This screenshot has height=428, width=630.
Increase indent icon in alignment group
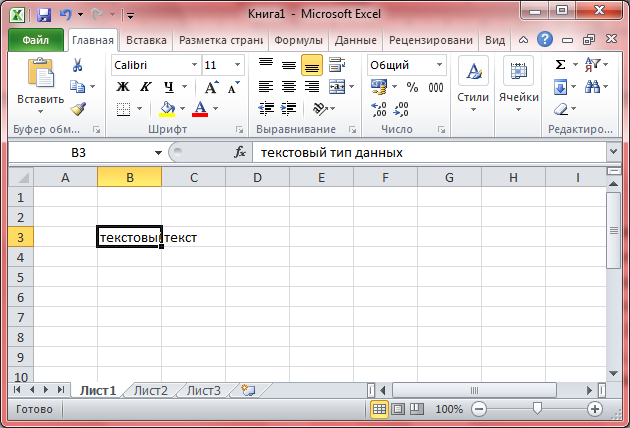[288, 109]
